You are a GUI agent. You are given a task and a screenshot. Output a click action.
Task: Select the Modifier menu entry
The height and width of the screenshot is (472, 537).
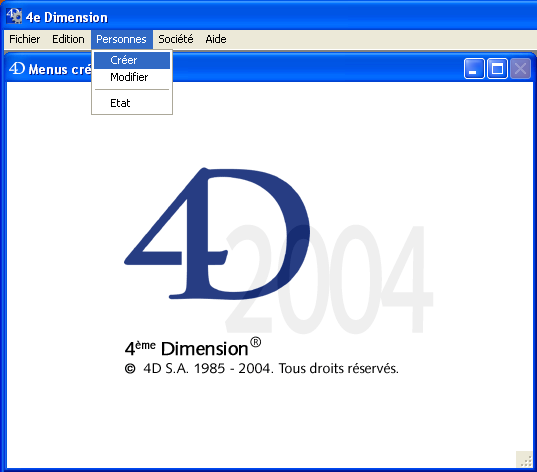pos(132,77)
